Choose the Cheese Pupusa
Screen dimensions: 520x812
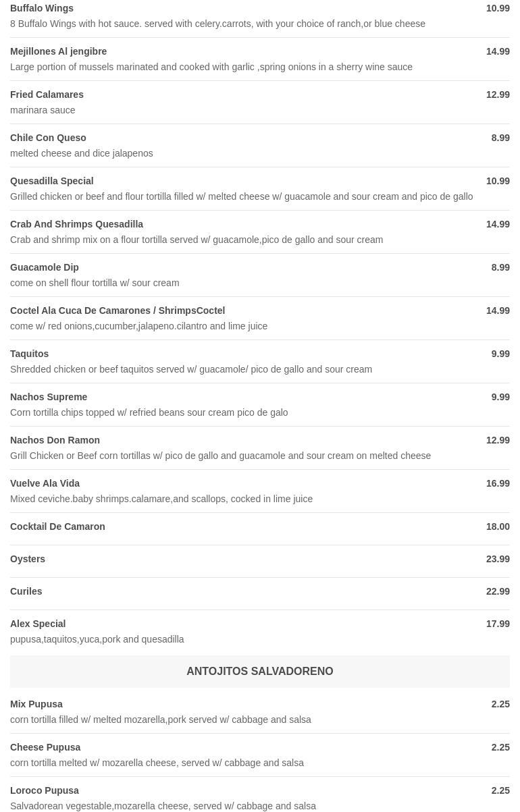[x=45, y=747]
